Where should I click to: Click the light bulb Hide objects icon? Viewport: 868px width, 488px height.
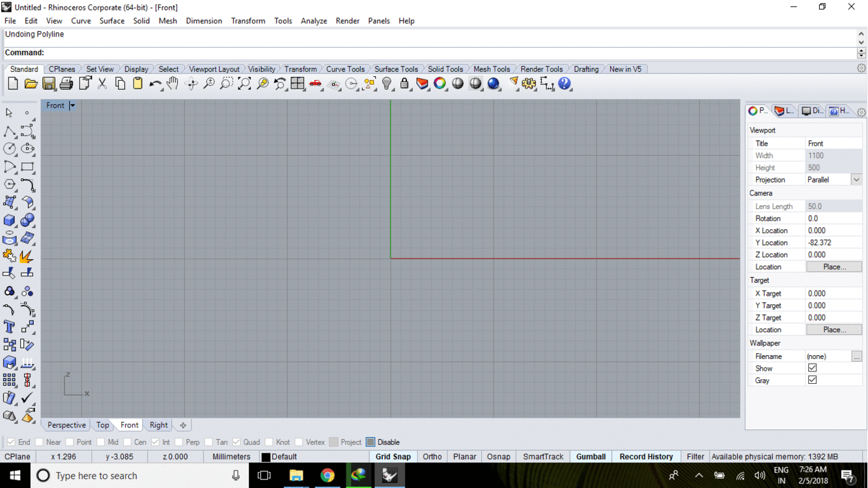pos(387,83)
